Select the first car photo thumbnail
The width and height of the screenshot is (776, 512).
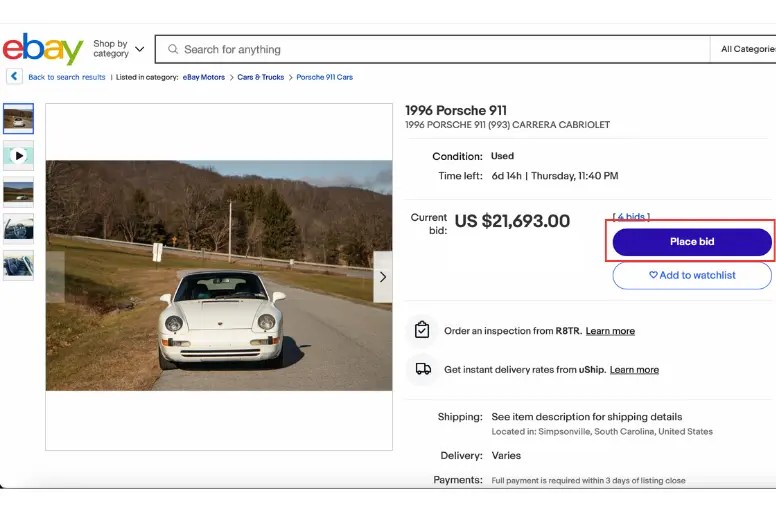[18, 118]
